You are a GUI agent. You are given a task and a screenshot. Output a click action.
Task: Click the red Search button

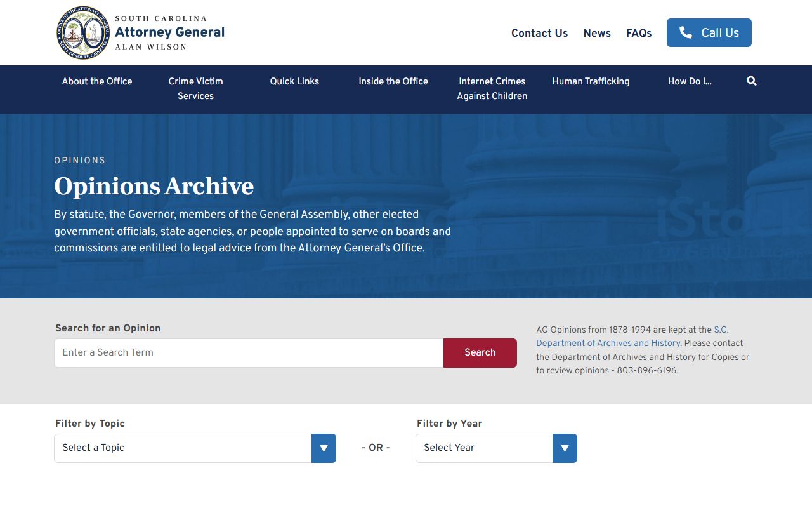pyautogui.click(x=480, y=353)
